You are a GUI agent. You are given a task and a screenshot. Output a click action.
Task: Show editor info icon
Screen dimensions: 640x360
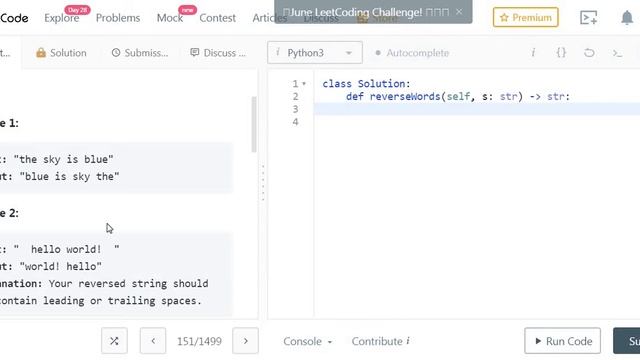pyautogui.click(x=533, y=53)
